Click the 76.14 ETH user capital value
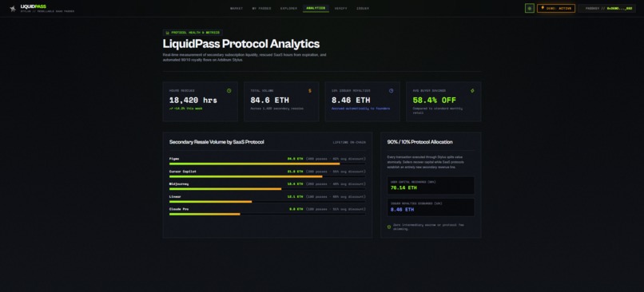The width and height of the screenshot is (644, 292). pos(403,187)
